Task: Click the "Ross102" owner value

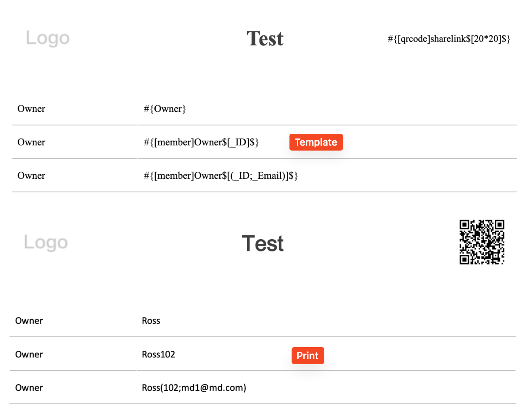Action: coord(158,354)
